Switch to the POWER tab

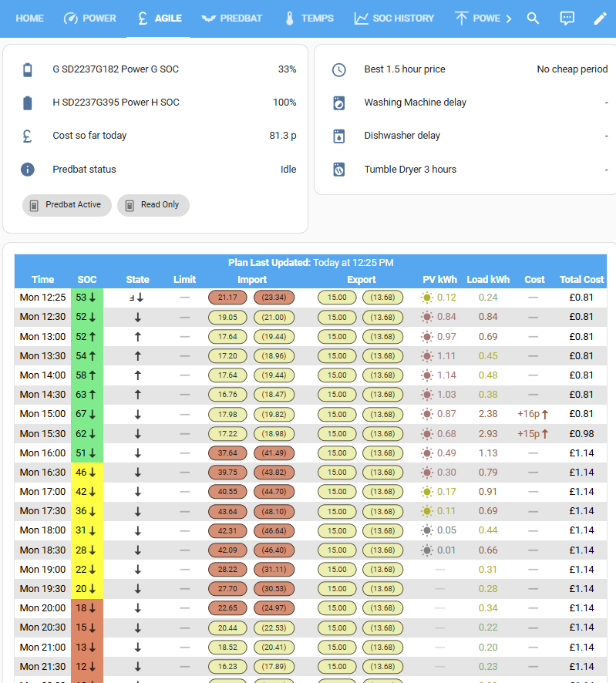(x=89, y=19)
